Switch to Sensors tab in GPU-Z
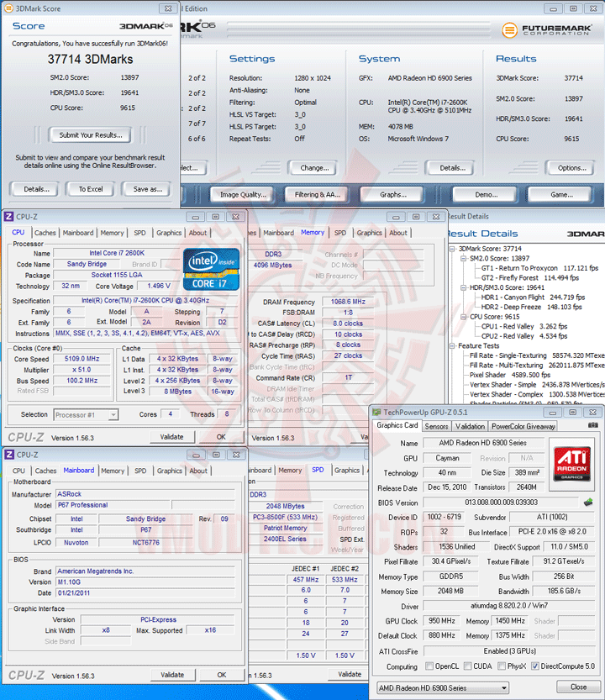This screenshot has width=605, height=700. pyautogui.click(x=436, y=426)
